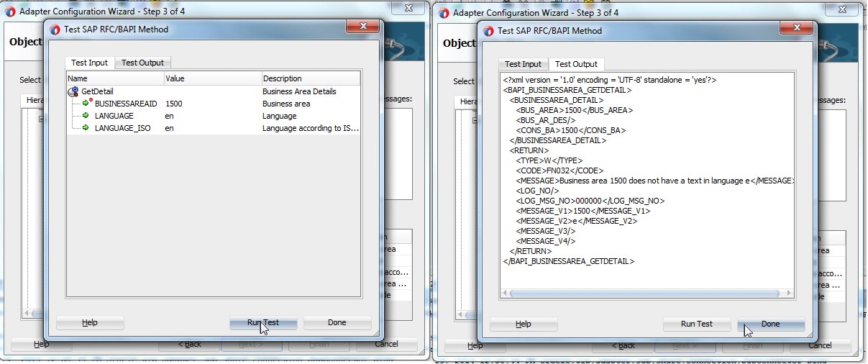Select the LANGUAGE_ISO row label
Screen dimensions: 868x364
122,128
